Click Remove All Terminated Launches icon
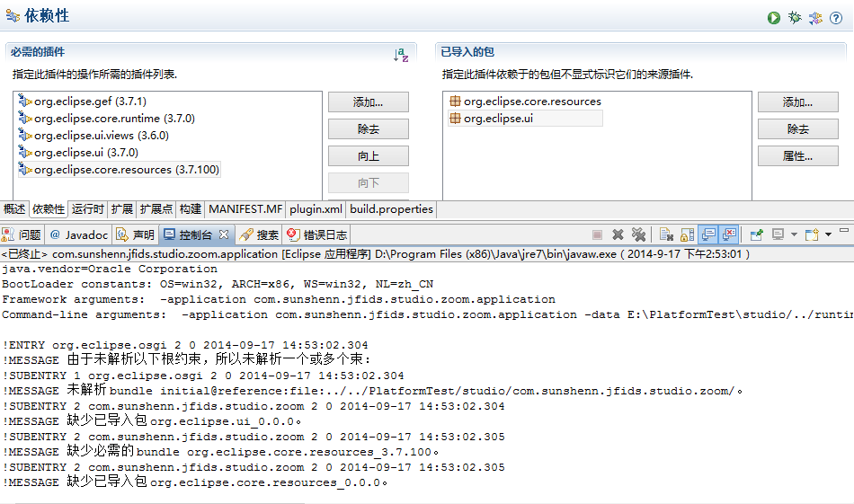 (x=639, y=234)
